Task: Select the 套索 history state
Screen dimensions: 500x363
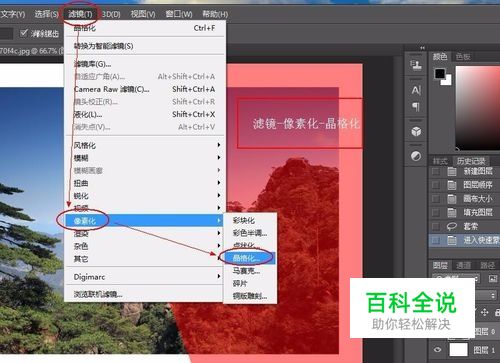Action: pos(464,226)
